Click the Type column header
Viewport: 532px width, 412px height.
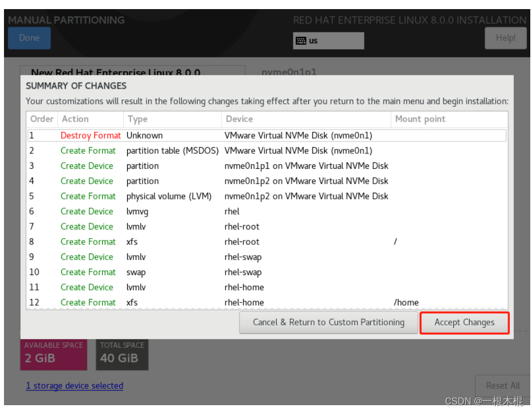coord(173,119)
